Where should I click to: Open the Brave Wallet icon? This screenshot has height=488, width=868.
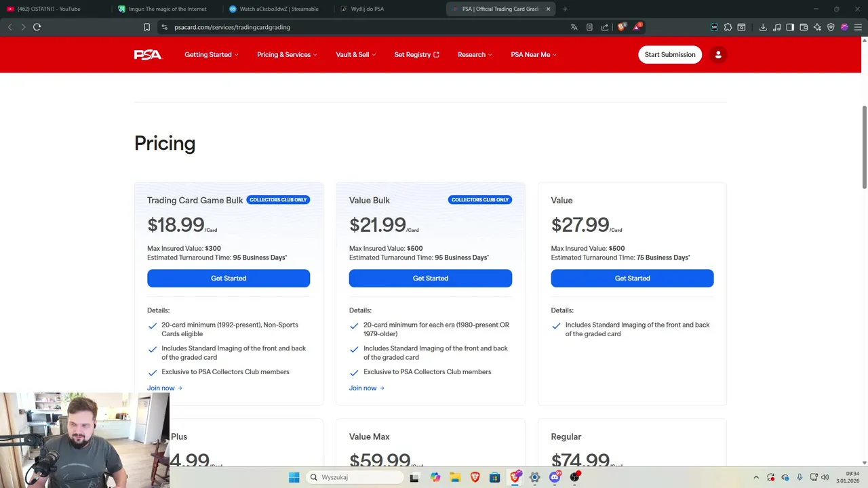tap(804, 27)
